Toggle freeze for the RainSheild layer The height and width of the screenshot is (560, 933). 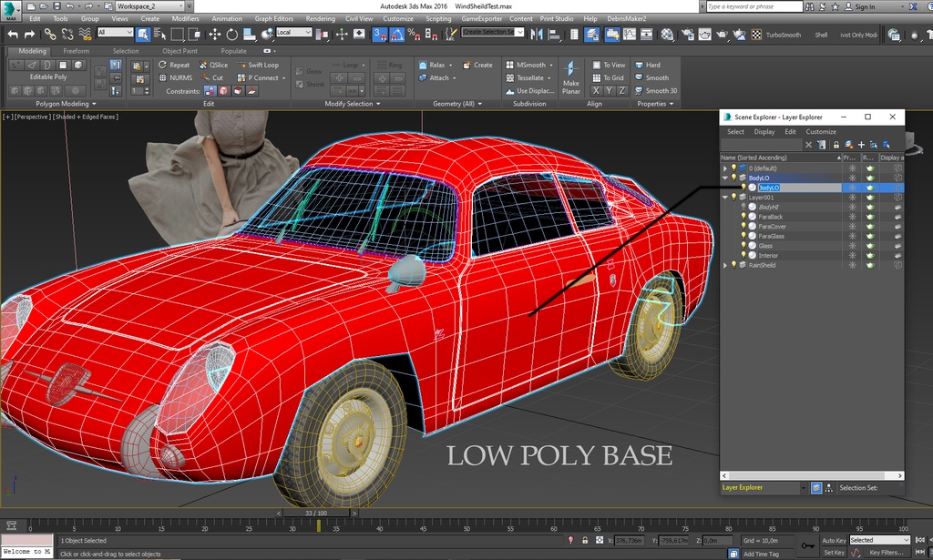point(851,265)
